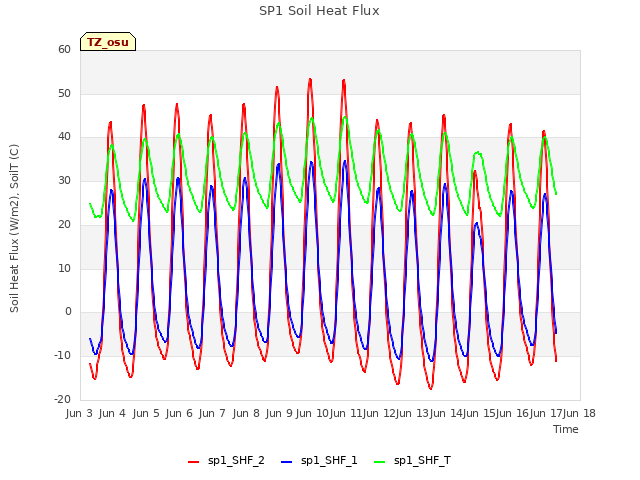Select the red sp1_SHF_2 legend swatch
Image resolution: width=640 pixels, height=480 pixels.
click(193, 462)
